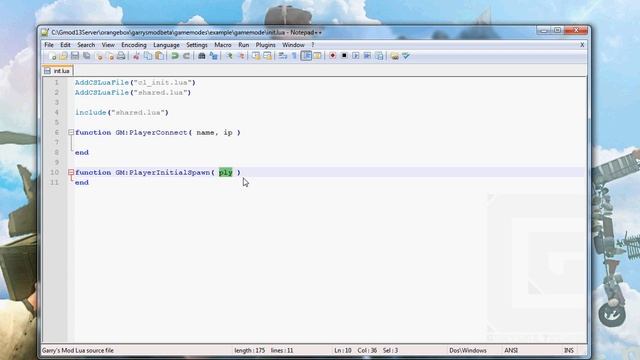Screen dimensions: 640x360
Task: Click the end keyword on line 11
Action: [x=82, y=182]
